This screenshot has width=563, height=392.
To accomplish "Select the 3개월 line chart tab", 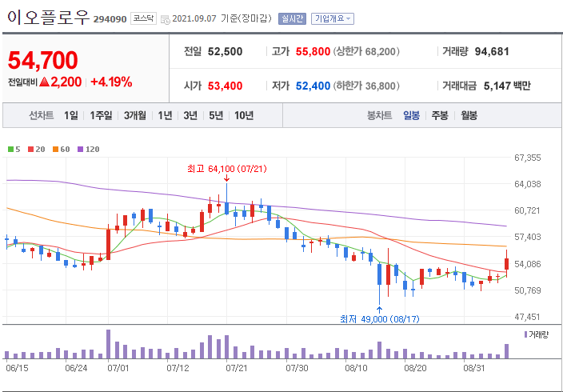I will (135, 115).
